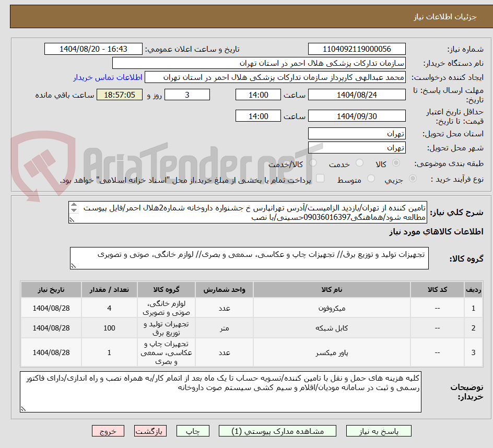Click the تعداد / مقدار column header

[109, 290]
